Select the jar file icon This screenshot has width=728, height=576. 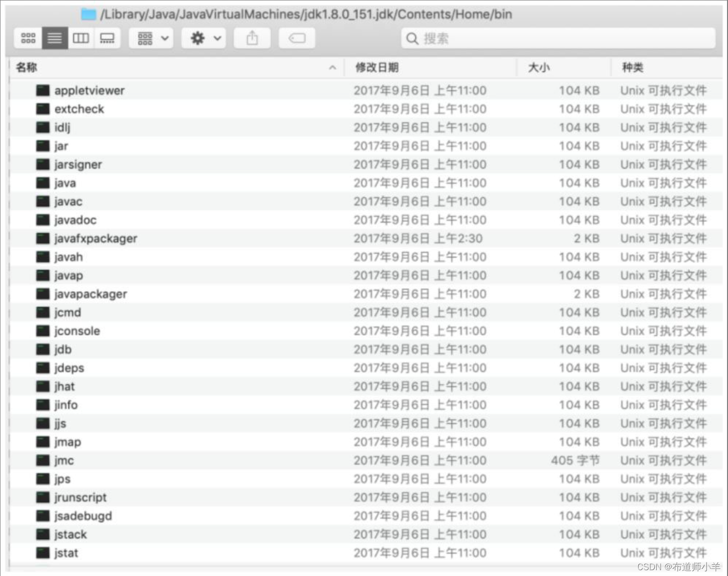click(x=43, y=146)
